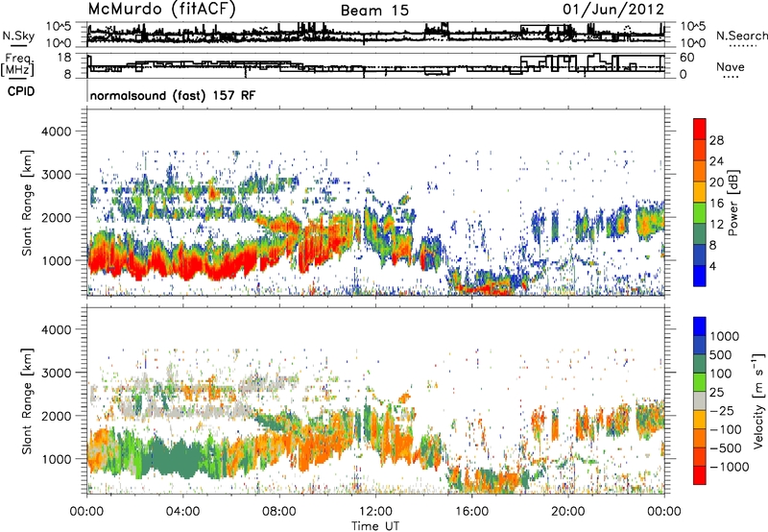Click the "500" velocity colorbar label

[721, 355]
